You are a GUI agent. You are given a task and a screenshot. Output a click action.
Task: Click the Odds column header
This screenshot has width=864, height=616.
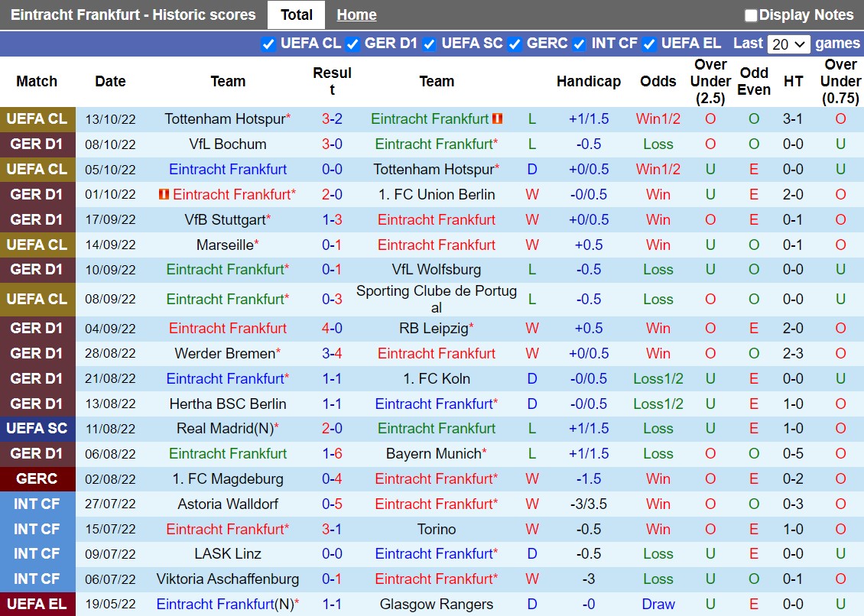point(658,82)
